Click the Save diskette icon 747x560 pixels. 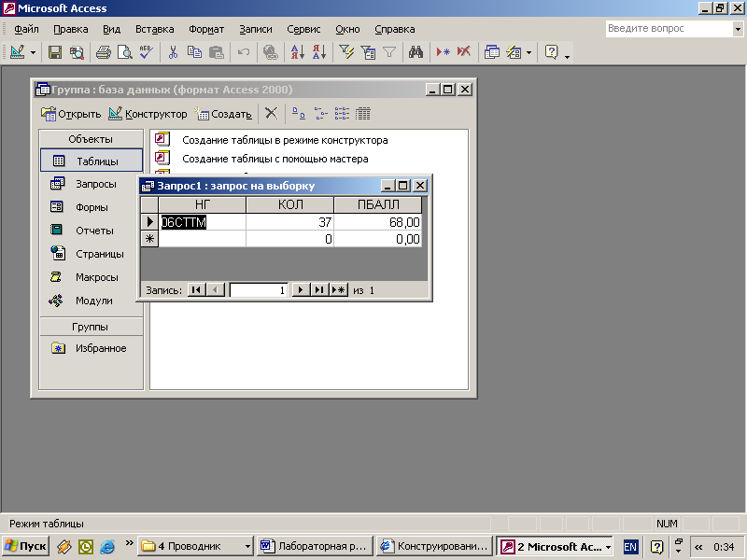[x=55, y=52]
